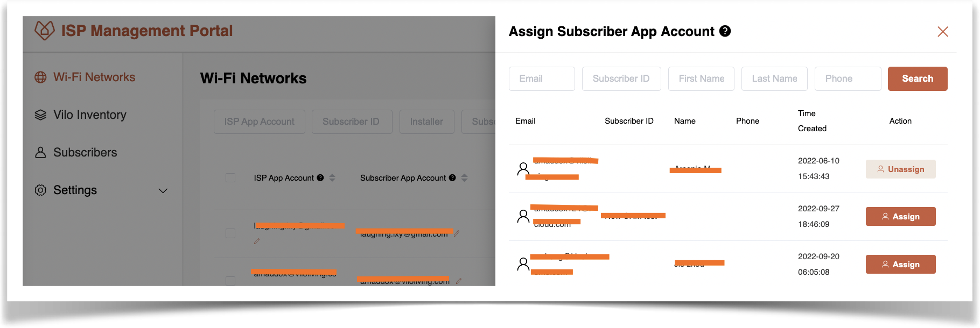Click the Search button
980x328 pixels.
tap(918, 79)
